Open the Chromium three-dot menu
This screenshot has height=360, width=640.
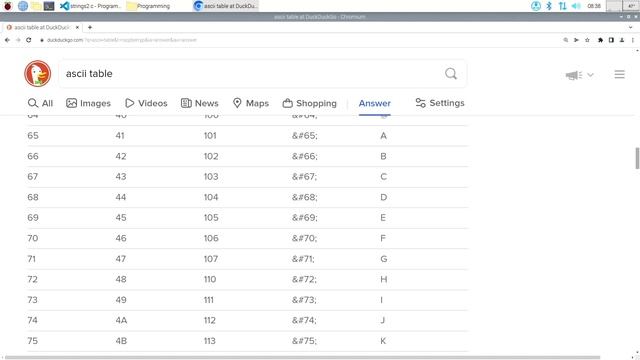(x=633, y=40)
